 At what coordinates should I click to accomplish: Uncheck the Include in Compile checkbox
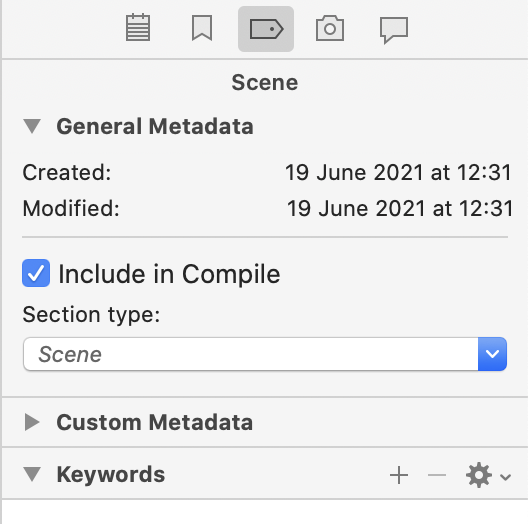click(36, 273)
